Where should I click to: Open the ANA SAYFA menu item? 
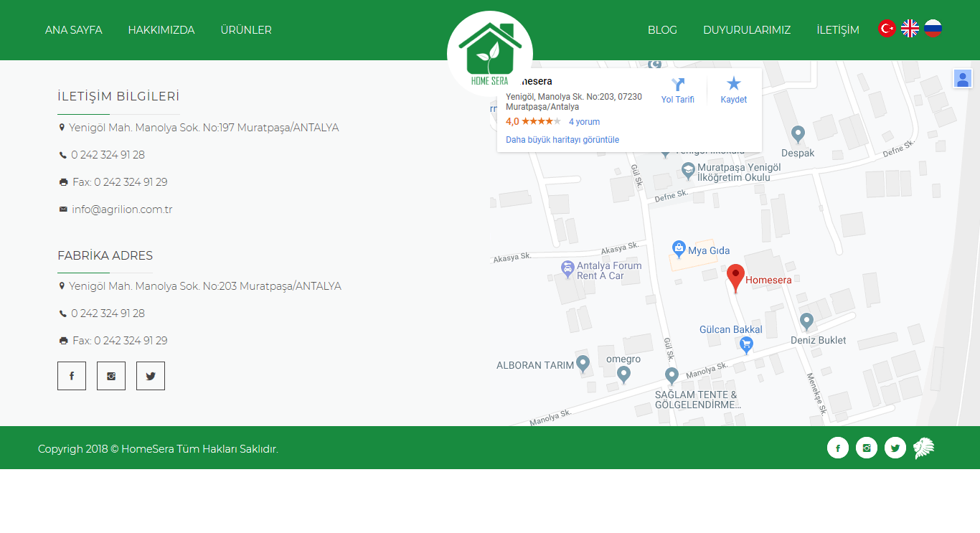click(x=74, y=30)
